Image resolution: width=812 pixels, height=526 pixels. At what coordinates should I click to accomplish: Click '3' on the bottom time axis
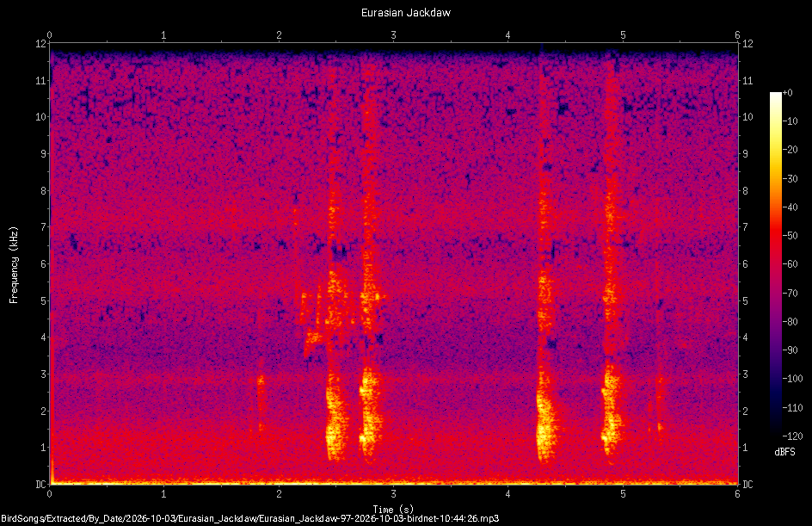[394, 494]
